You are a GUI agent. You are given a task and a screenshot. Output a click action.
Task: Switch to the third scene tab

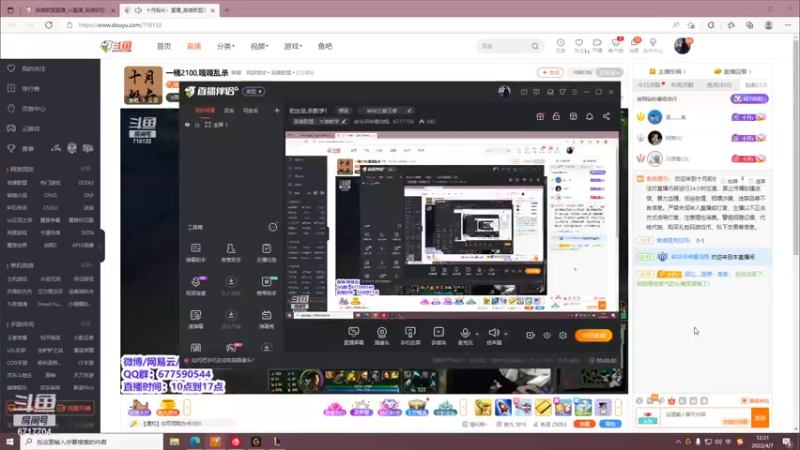pos(251,110)
